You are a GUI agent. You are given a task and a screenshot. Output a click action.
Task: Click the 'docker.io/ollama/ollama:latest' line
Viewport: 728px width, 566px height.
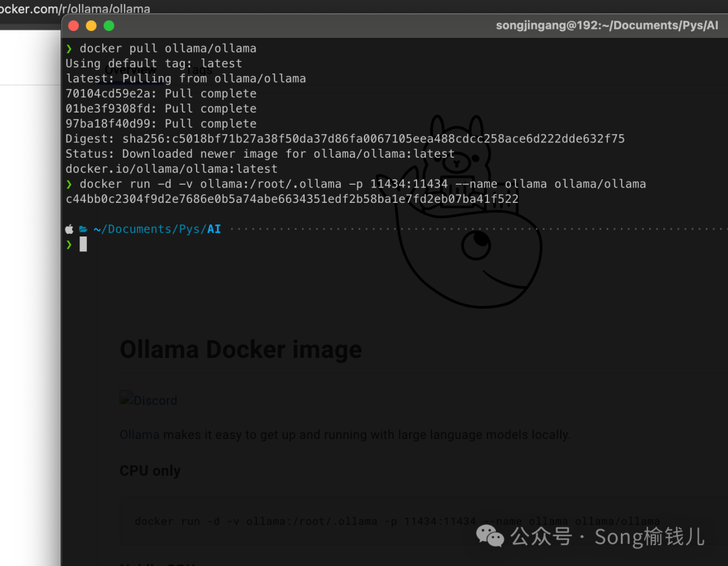(x=171, y=169)
